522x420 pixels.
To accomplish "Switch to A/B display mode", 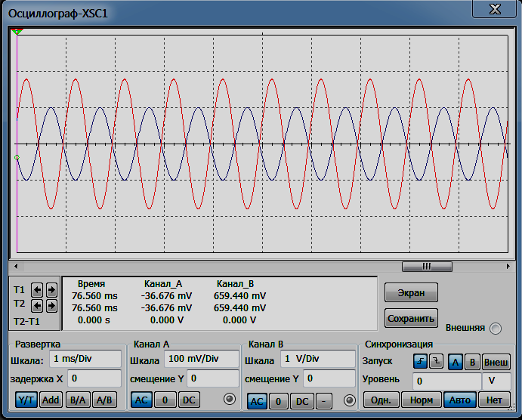I will tap(104, 400).
